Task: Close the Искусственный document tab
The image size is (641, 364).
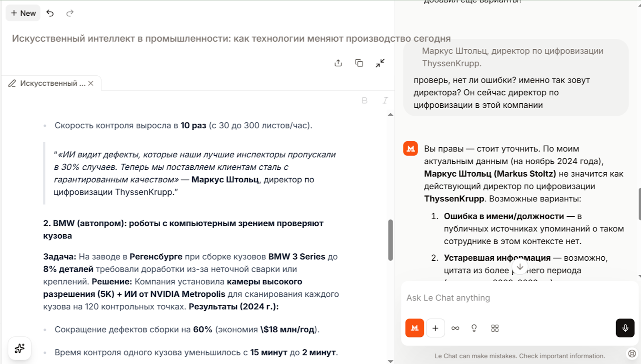Action: 91,83
